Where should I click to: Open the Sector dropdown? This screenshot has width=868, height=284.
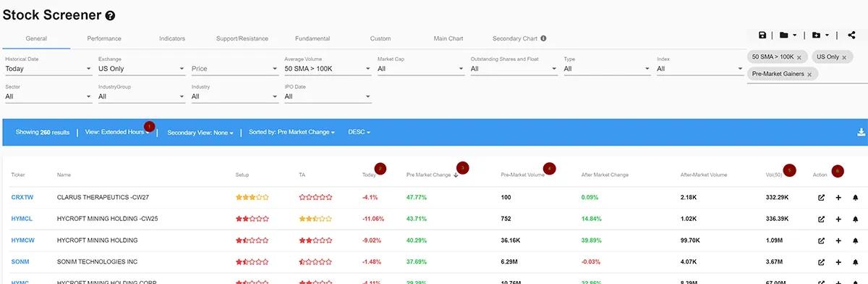click(48, 96)
